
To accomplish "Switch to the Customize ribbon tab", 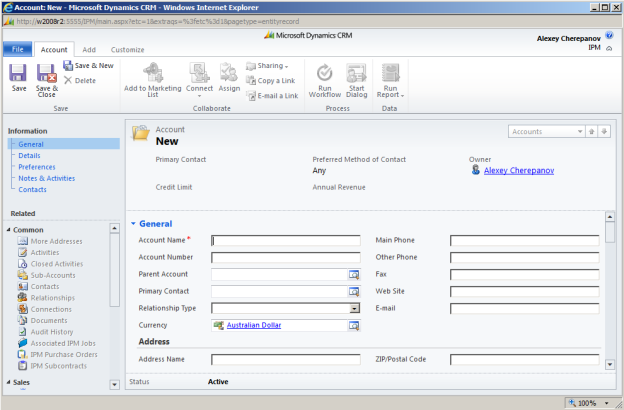I will point(127,49).
